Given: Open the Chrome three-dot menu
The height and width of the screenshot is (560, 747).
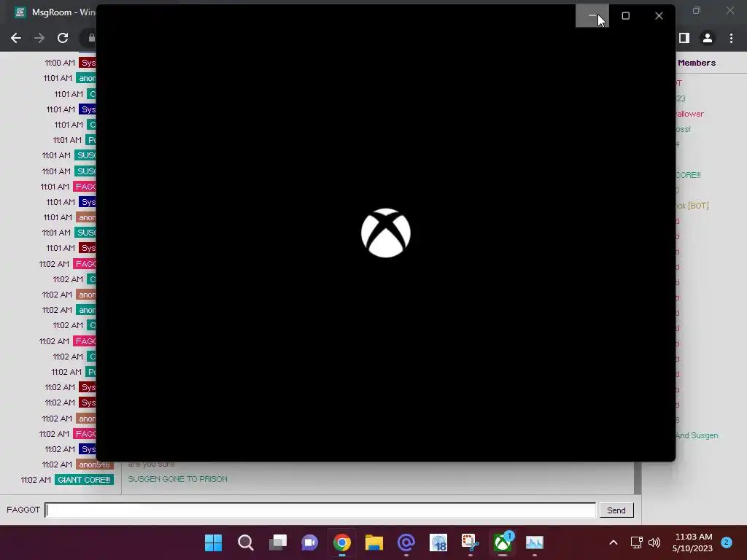Looking at the screenshot, I should click(x=731, y=38).
